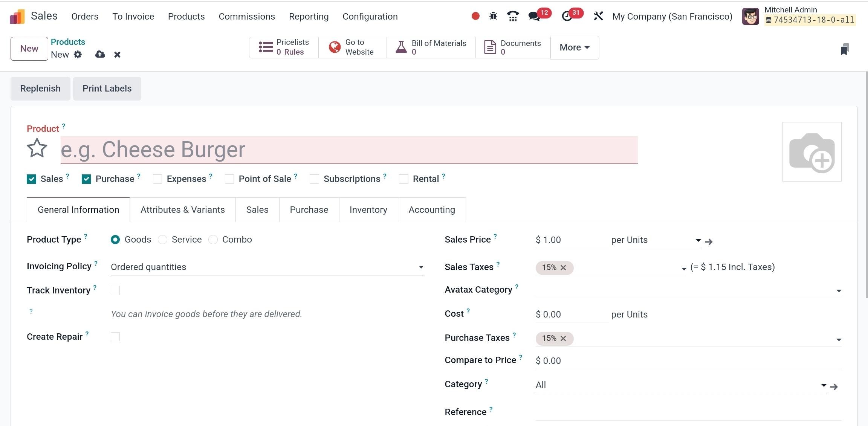Toggle the Track Inventory checkbox

(x=115, y=291)
